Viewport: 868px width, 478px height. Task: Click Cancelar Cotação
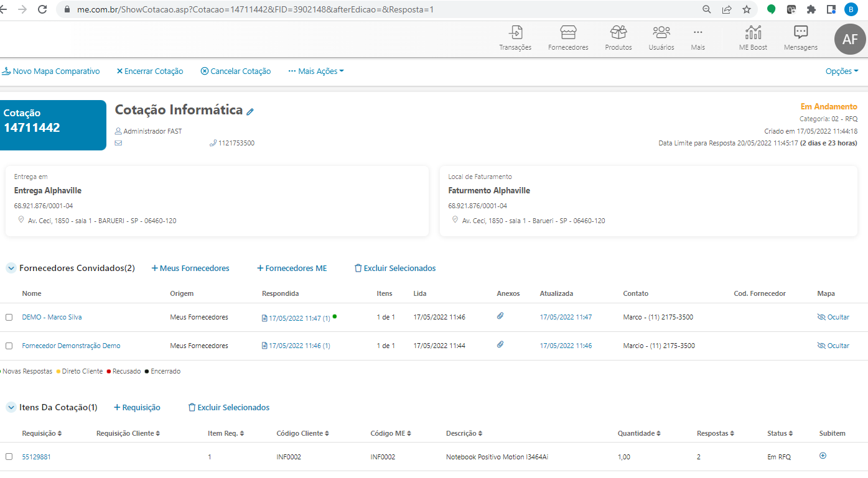click(x=236, y=71)
